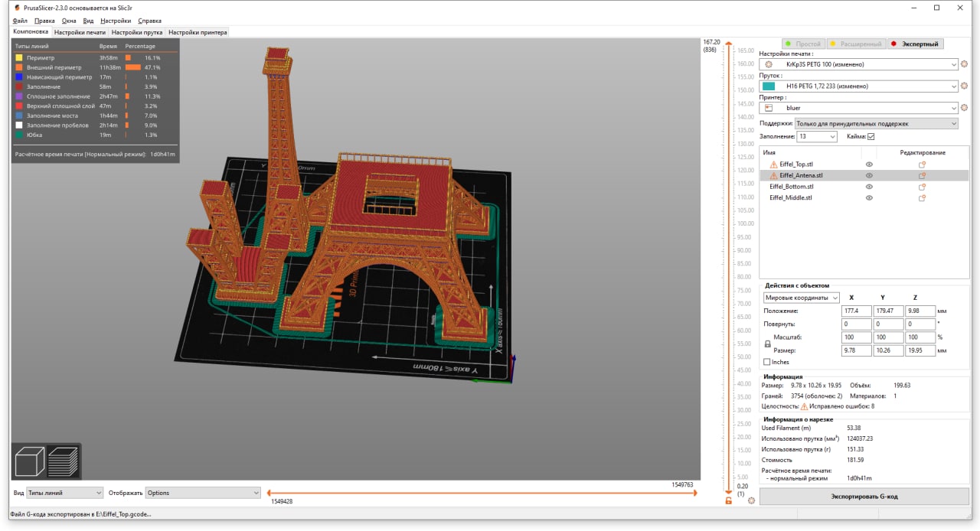Select Экспертный (expert) mode
Viewport: 980px width, 531px height.
coord(915,44)
